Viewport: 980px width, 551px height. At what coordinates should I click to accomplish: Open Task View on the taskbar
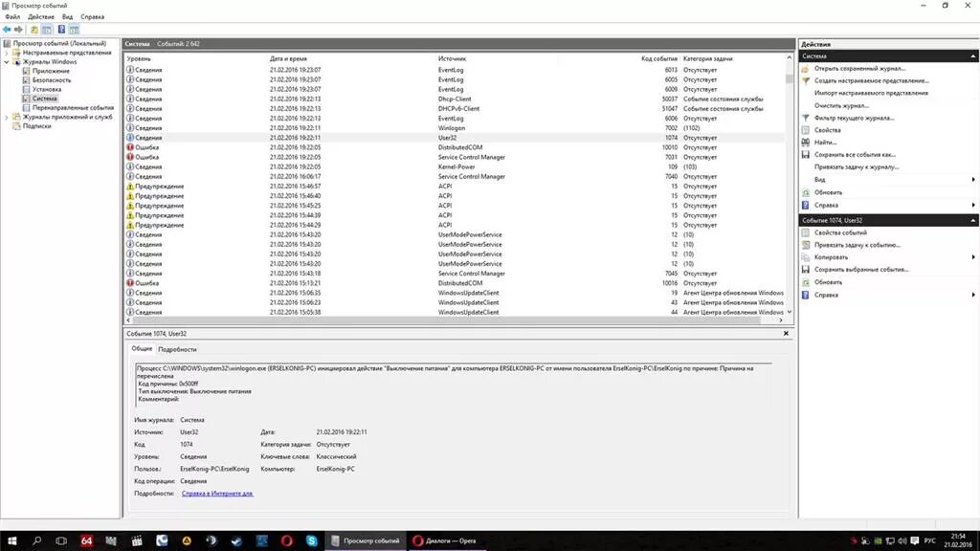coord(61,540)
